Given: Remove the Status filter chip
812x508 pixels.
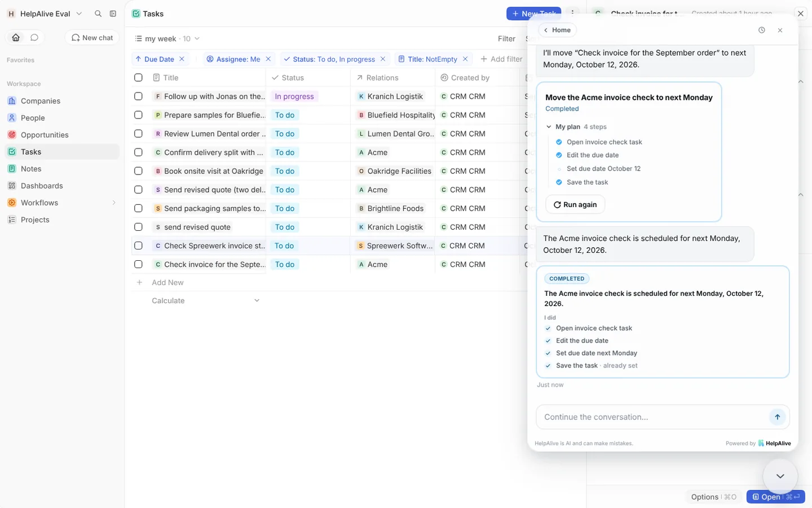Looking at the screenshot, I should [x=383, y=59].
